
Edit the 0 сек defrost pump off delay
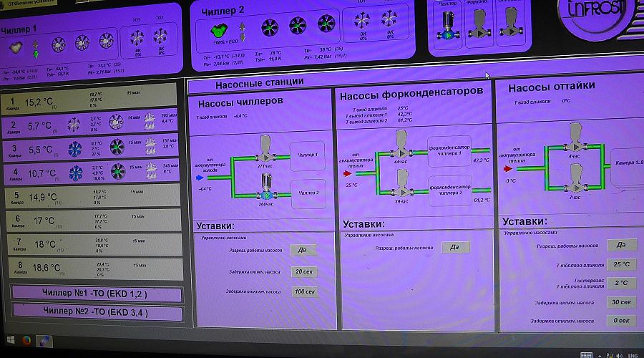tap(621, 321)
